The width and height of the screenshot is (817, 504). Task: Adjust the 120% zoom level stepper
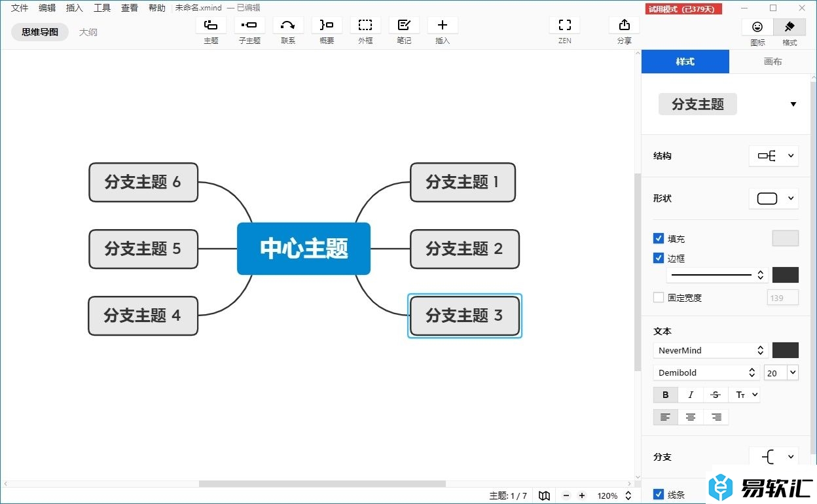(x=628, y=496)
